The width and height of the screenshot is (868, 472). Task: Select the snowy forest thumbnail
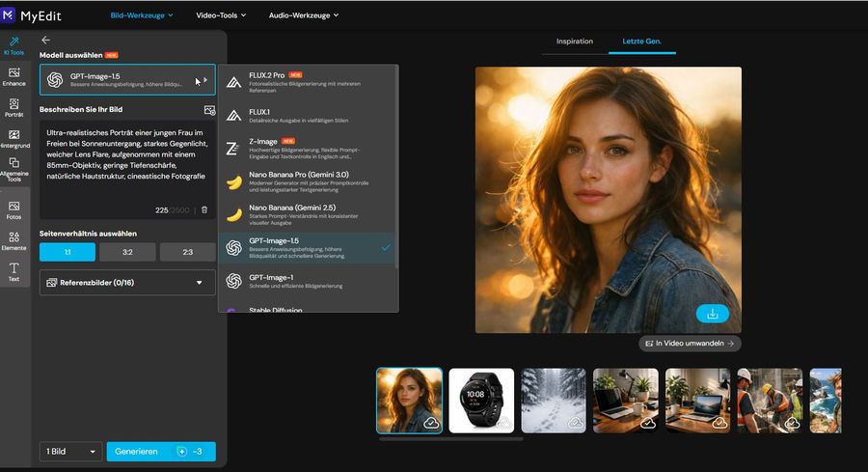tap(554, 401)
